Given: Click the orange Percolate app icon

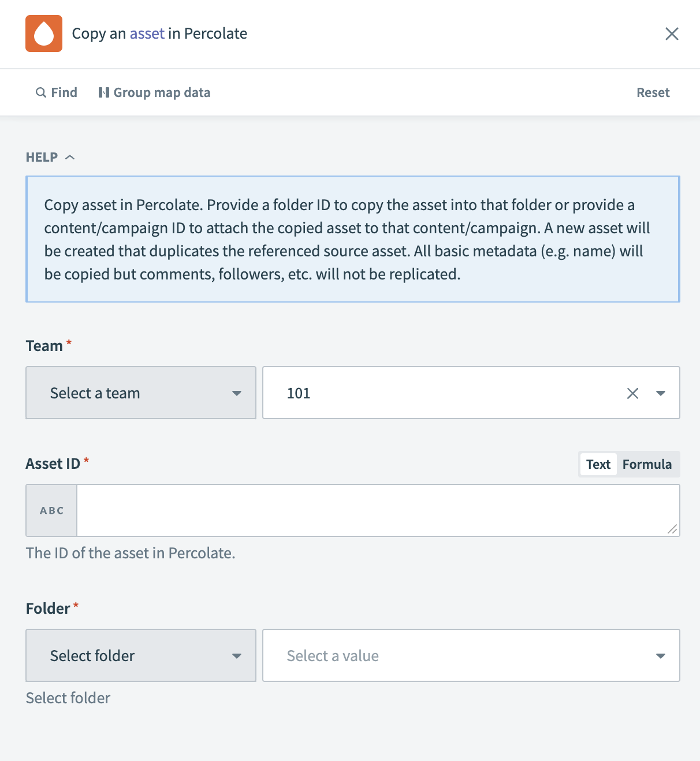Looking at the screenshot, I should [x=43, y=33].
